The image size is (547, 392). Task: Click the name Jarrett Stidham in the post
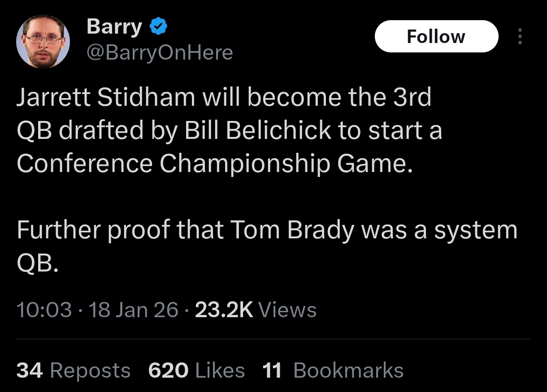tap(106, 98)
